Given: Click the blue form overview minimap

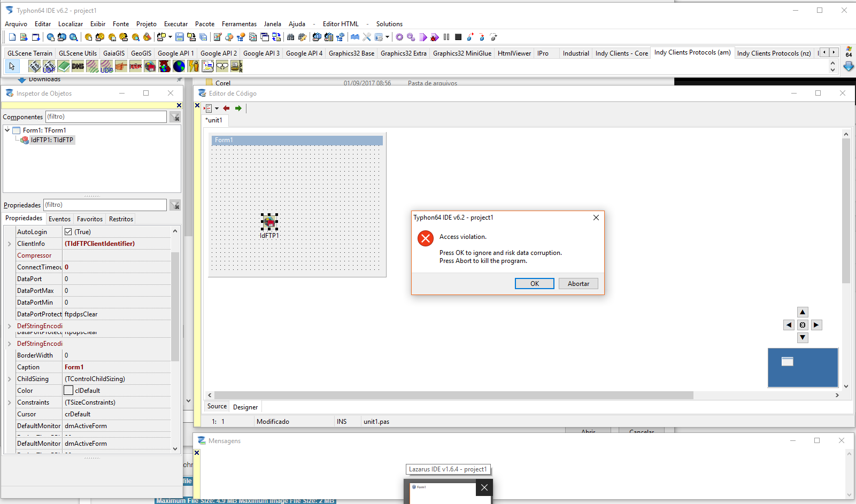Looking at the screenshot, I should [803, 368].
